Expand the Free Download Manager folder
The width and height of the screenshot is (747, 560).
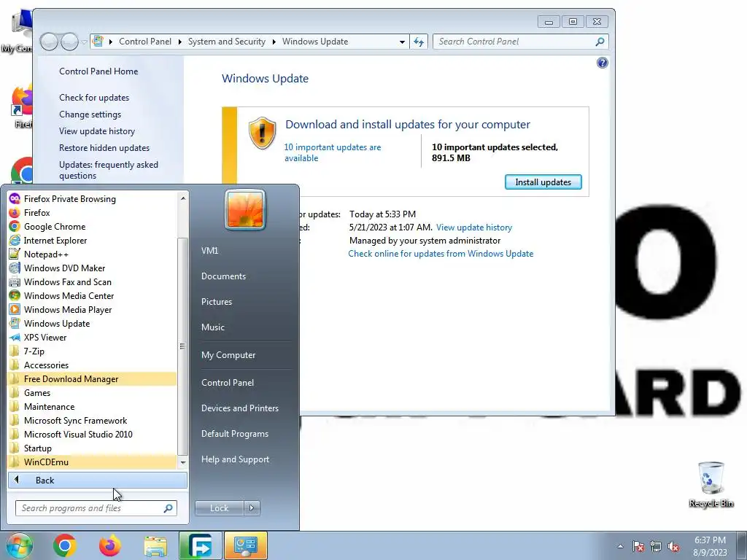(x=92, y=378)
